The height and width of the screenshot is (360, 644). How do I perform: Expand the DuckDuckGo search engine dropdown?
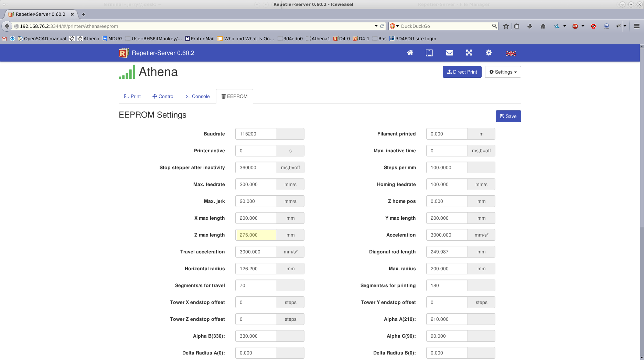point(394,26)
